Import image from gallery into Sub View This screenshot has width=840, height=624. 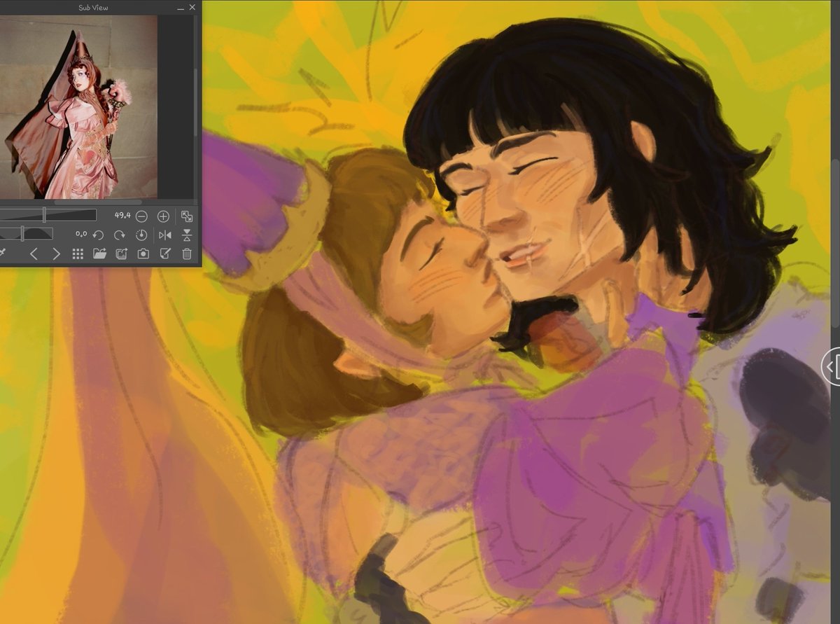[x=121, y=254]
